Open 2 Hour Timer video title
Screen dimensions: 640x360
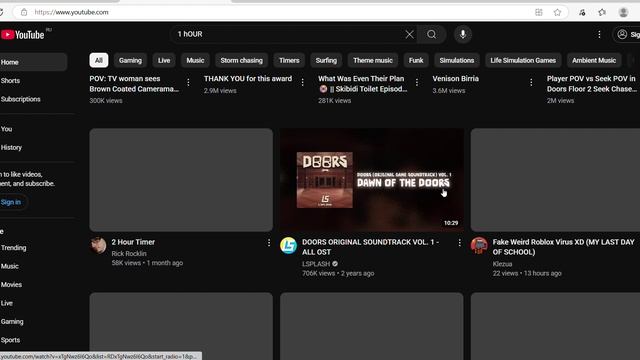click(133, 242)
